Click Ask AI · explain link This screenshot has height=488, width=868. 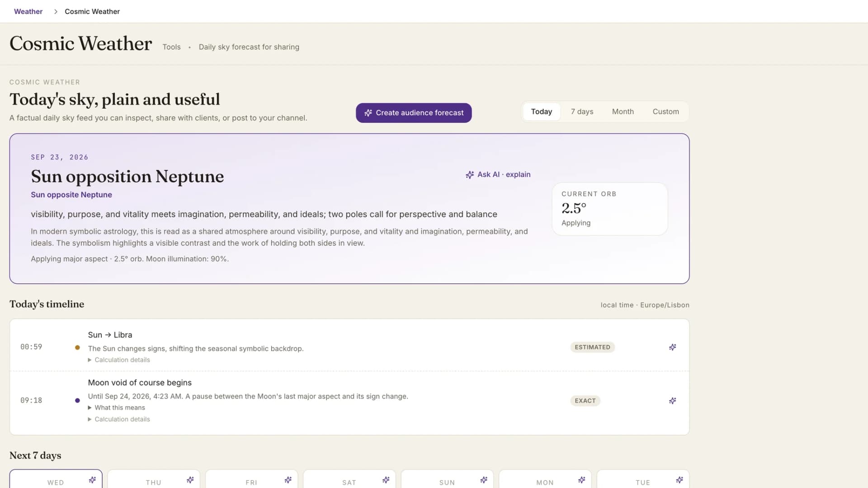498,175
